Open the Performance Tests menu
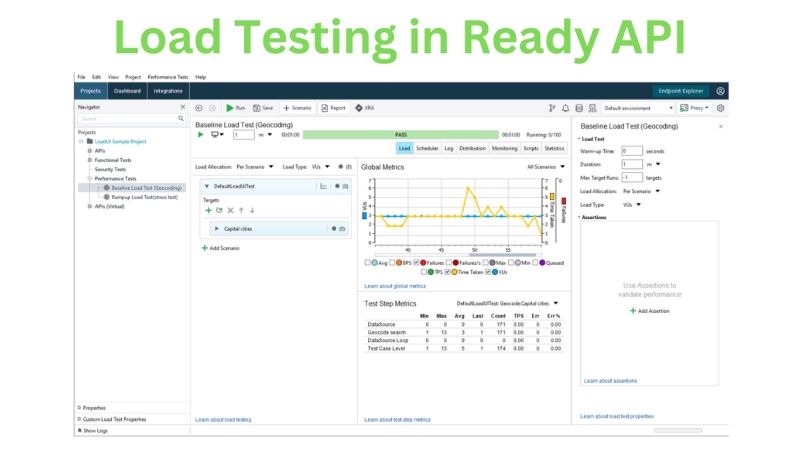The height and width of the screenshot is (466, 800). (168, 77)
